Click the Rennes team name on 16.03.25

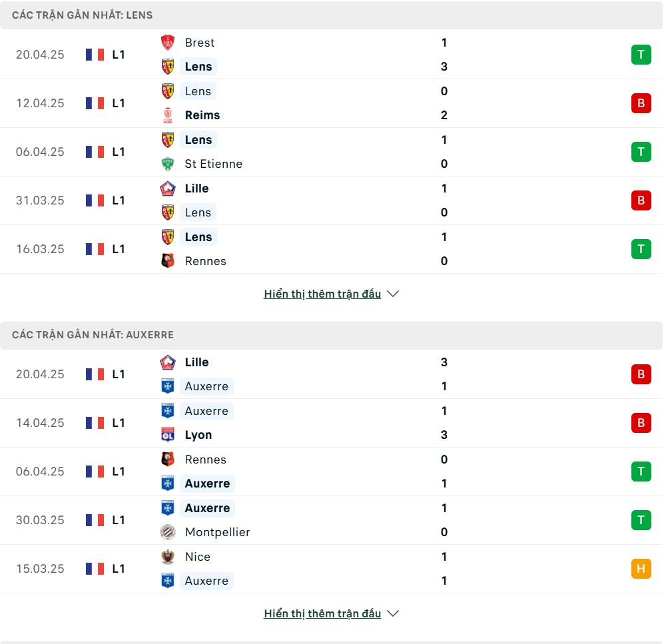click(205, 261)
